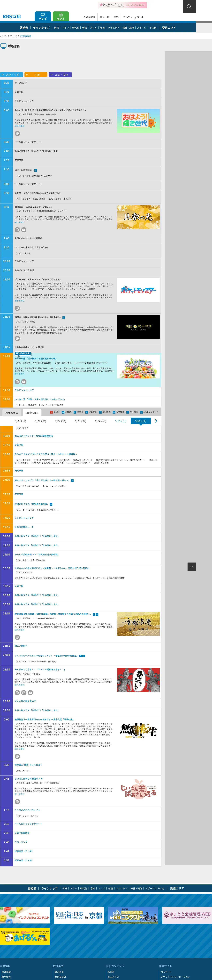
Task: Open the 祇園祭 footer link
Action: pos(111,972)
